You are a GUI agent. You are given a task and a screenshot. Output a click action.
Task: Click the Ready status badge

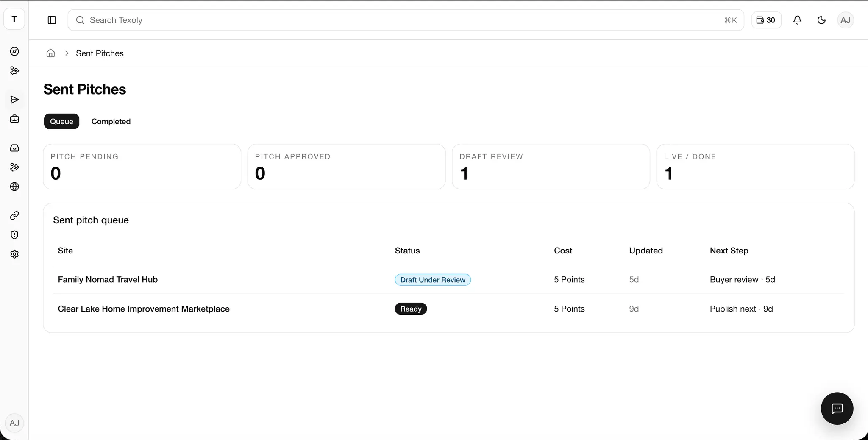[x=411, y=309]
